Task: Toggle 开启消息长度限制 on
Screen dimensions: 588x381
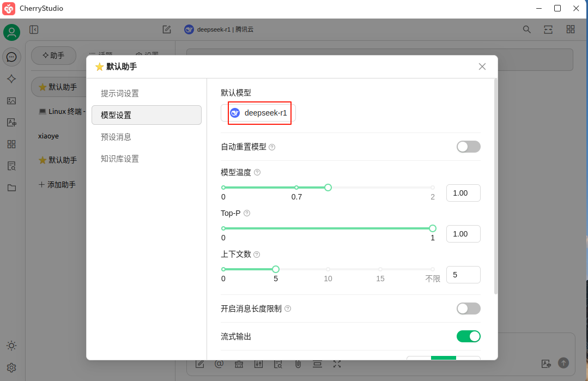Action: tap(468, 309)
